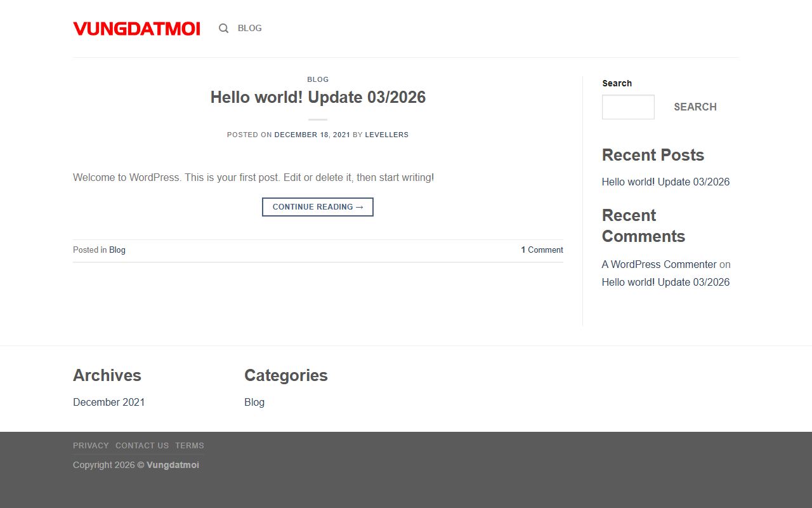
Task: Focus the sidebar search input field
Action: pos(627,107)
